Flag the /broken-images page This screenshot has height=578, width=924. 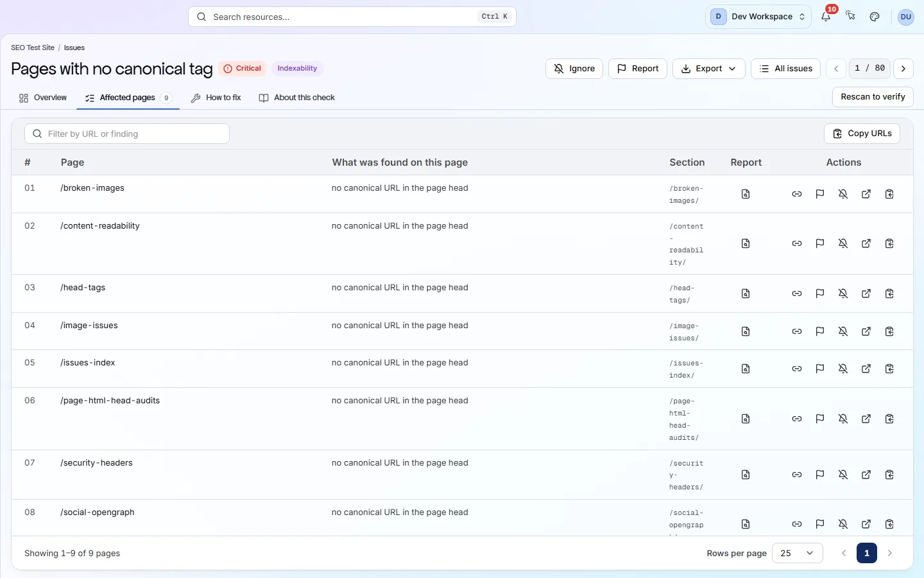click(820, 194)
